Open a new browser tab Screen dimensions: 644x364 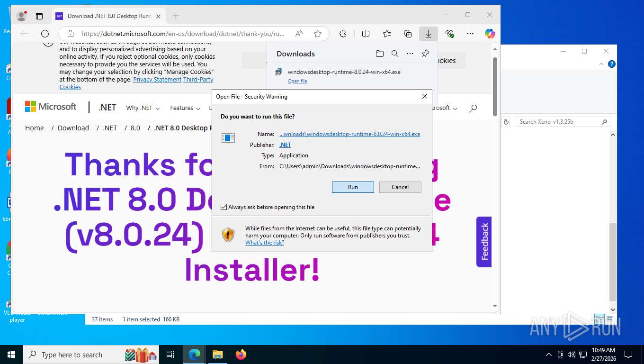coord(176,16)
